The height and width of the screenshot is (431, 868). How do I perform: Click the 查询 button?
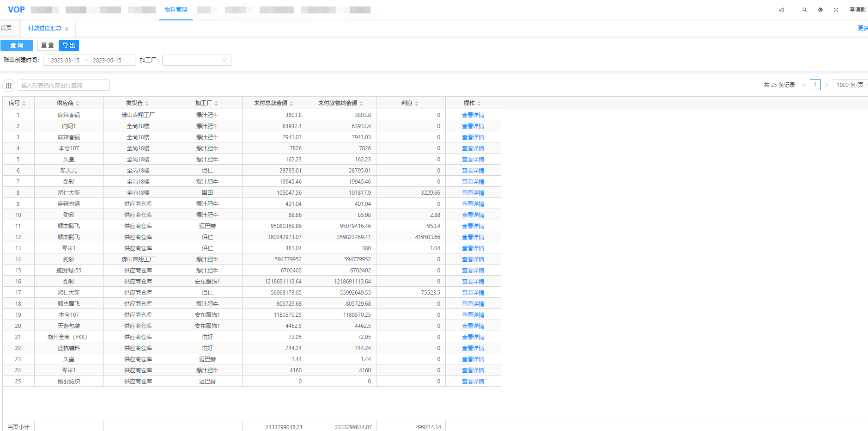(x=17, y=45)
